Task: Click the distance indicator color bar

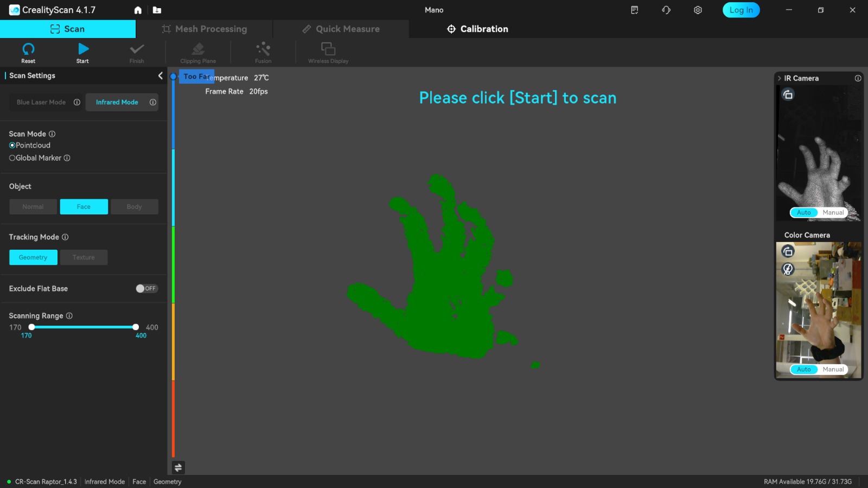Action: point(173,266)
